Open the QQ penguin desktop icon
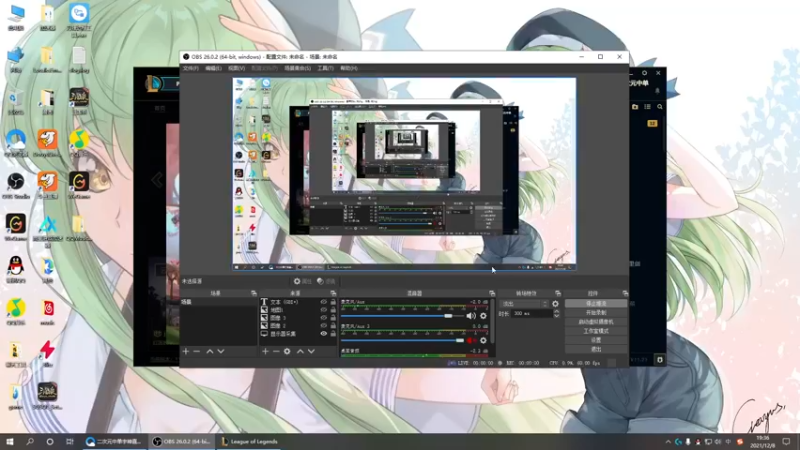 pyautogui.click(x=16, y=270)
